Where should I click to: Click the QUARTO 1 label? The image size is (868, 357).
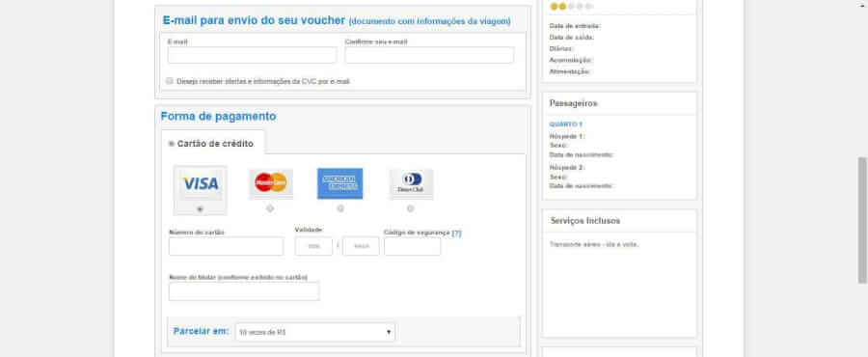[x=566, y=124]
